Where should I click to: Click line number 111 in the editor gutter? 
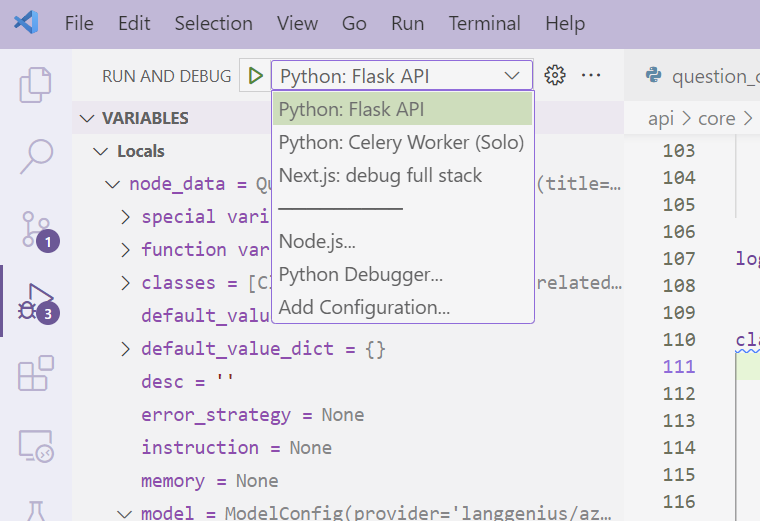coord(679,367)
